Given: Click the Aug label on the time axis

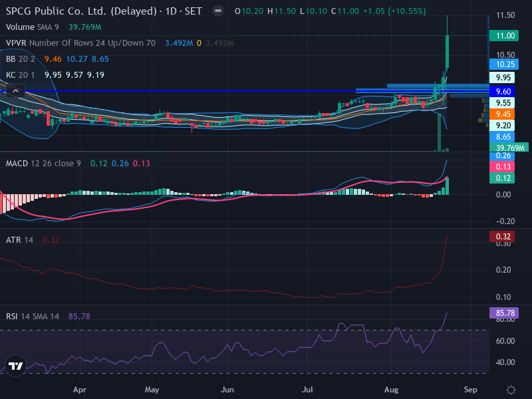Looking at the screenshot, I should tap(391, 390).
